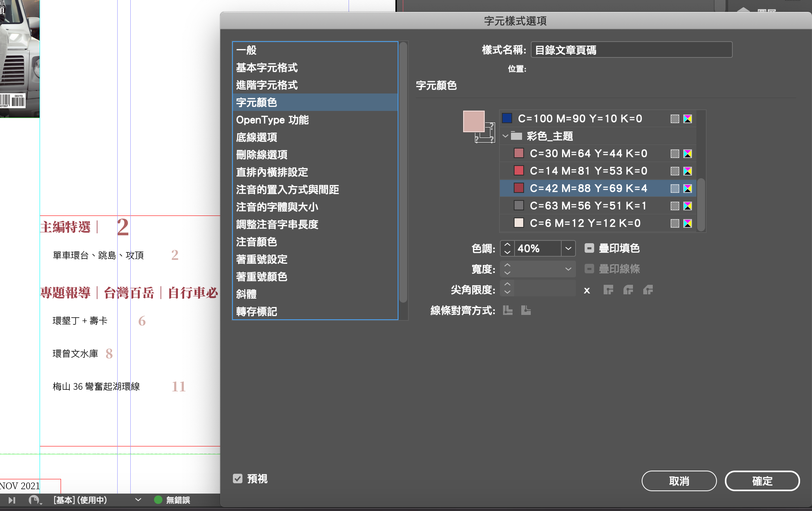
Task: Click the round join icon
Action: 628,290
